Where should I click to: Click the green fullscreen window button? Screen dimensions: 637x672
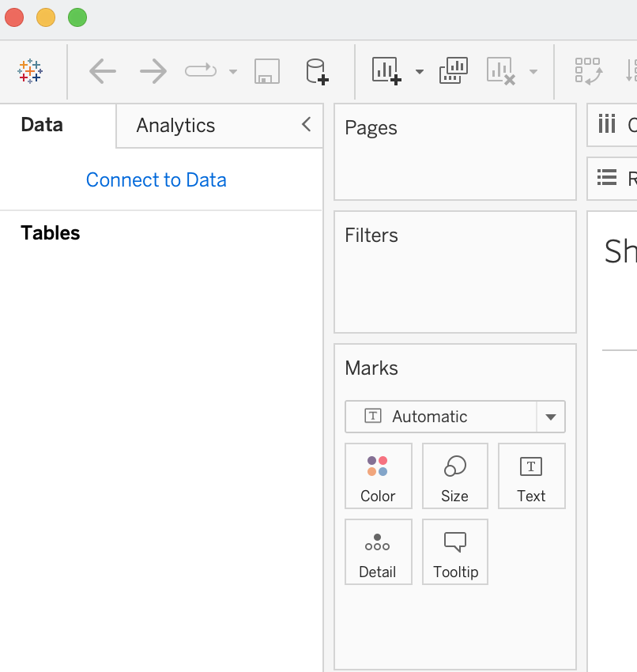click(77, 17)
